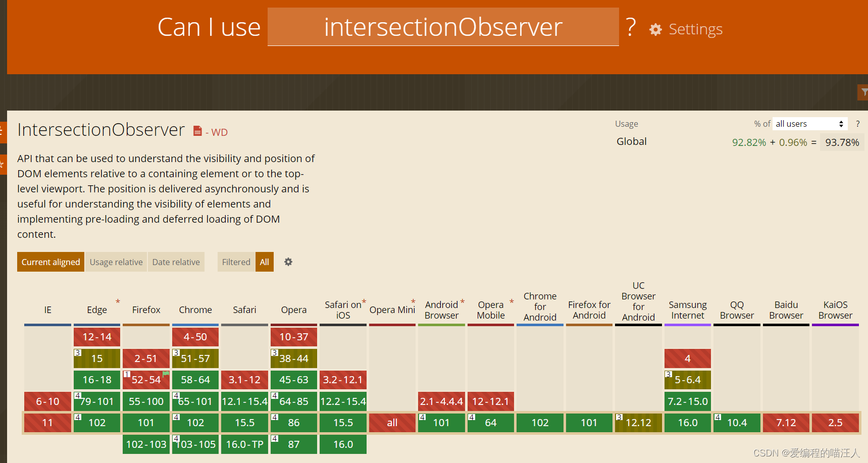Click the Chrome for Android header
The width and height of the screenshot is (868, 463).
(540, 306)
